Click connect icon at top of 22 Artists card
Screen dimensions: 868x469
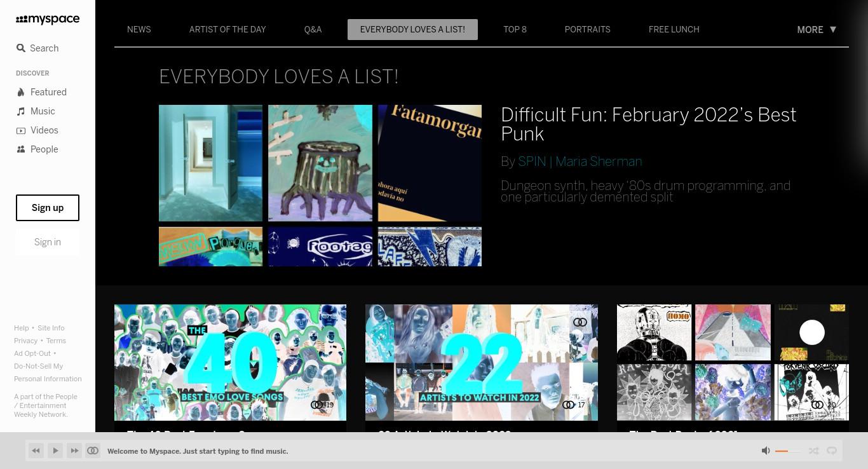580,322
